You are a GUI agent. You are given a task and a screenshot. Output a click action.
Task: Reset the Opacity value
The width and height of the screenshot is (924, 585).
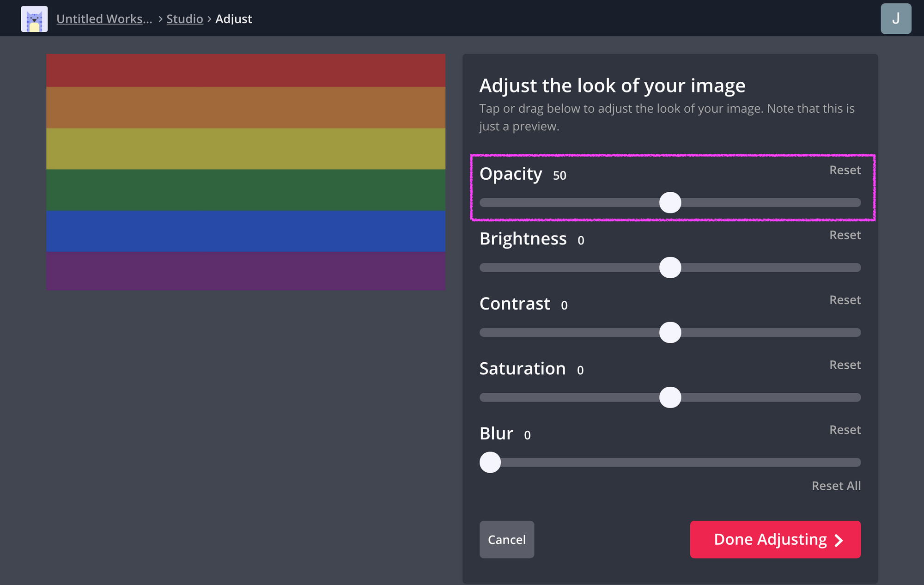845,170
